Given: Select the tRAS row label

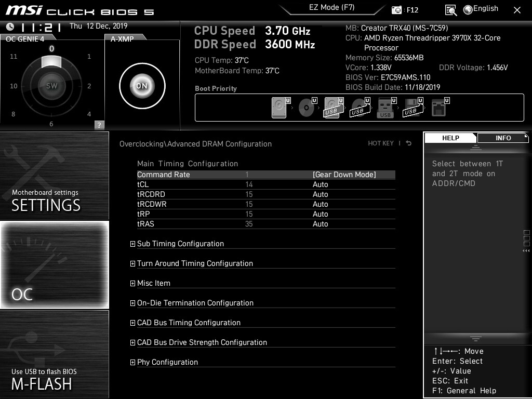Looking at the screenshot, I should (145, 223).
